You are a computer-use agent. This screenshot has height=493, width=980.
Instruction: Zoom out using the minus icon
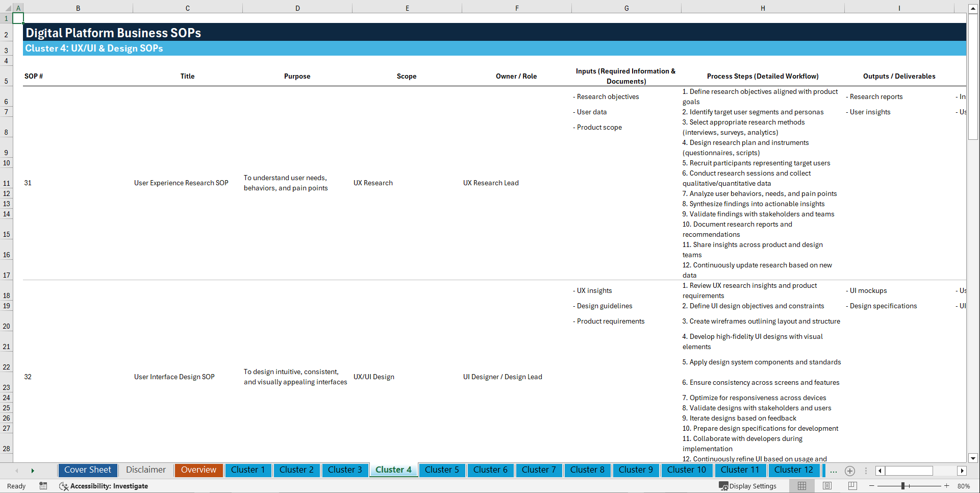pyautogui.click(x=872, y=486)
